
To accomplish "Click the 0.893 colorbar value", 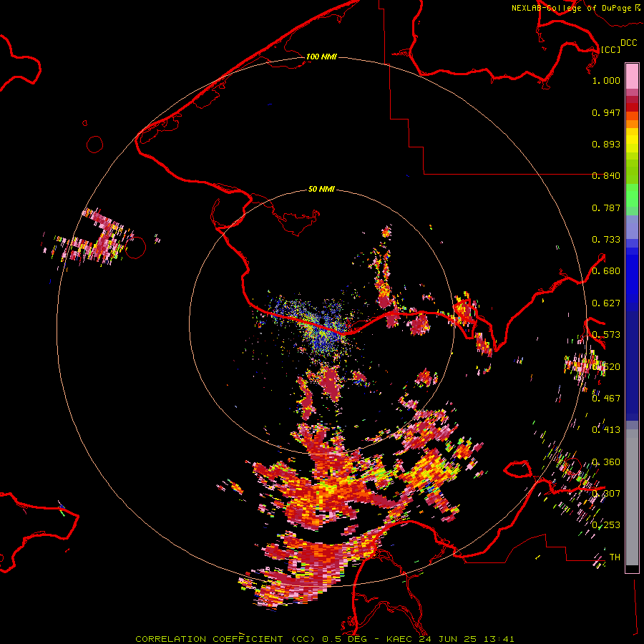I will pyautogui.click(x=606, y=144).
